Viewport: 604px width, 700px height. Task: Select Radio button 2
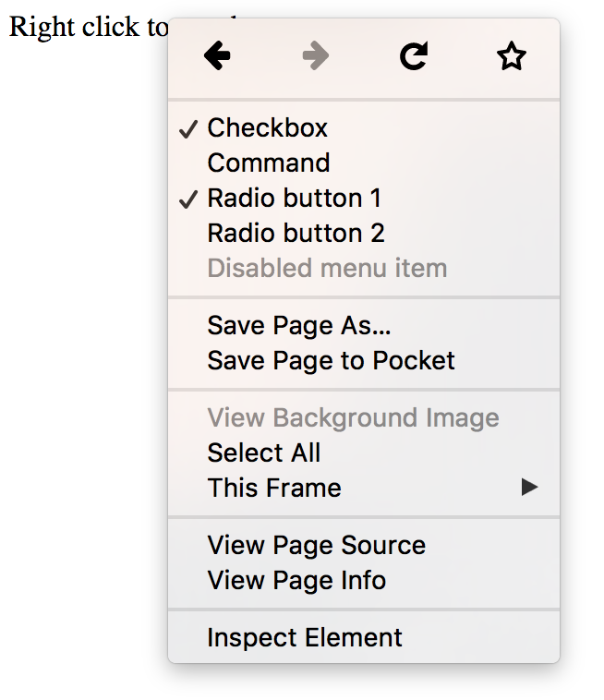pyautogui.click(x=296, y=234)
